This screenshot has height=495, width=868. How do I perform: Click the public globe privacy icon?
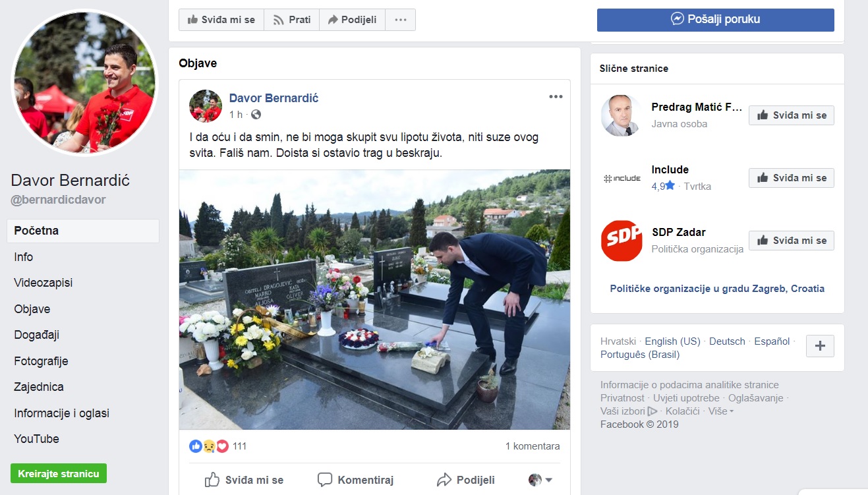256,115
